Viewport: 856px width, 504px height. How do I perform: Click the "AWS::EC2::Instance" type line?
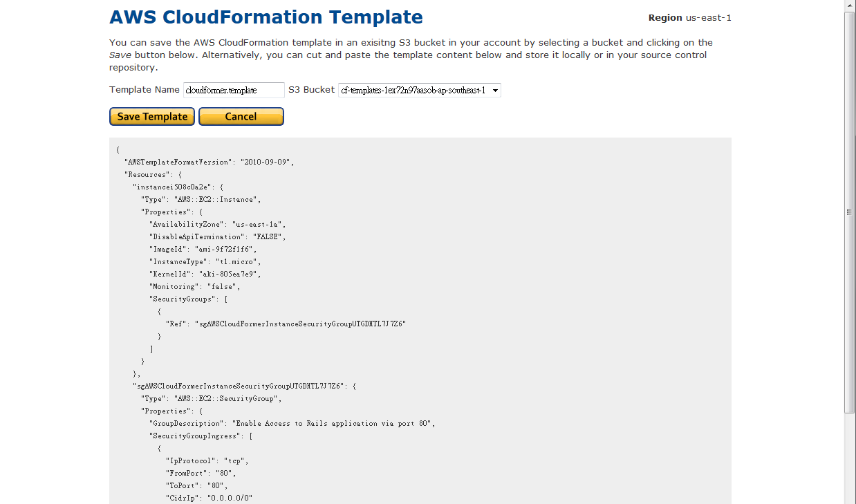(x=201, y=199)
